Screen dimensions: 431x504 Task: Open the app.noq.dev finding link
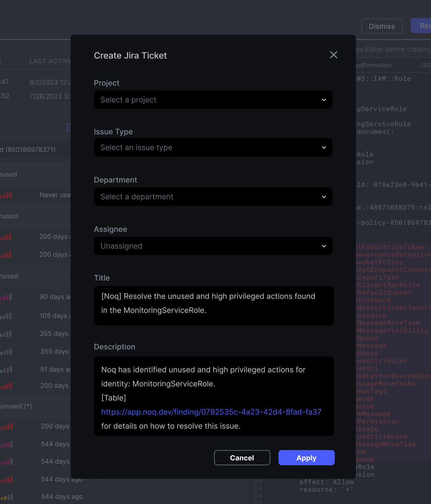tap(211, 412)
